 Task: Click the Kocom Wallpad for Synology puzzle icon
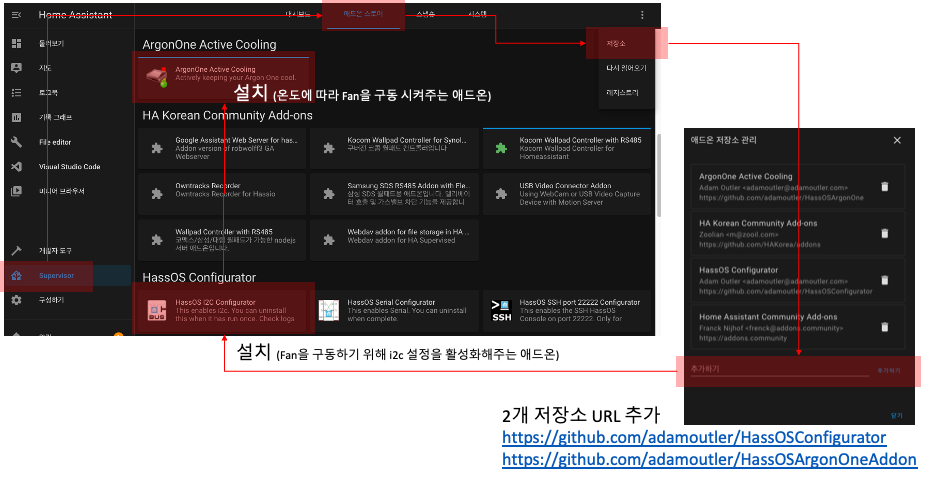329,148
